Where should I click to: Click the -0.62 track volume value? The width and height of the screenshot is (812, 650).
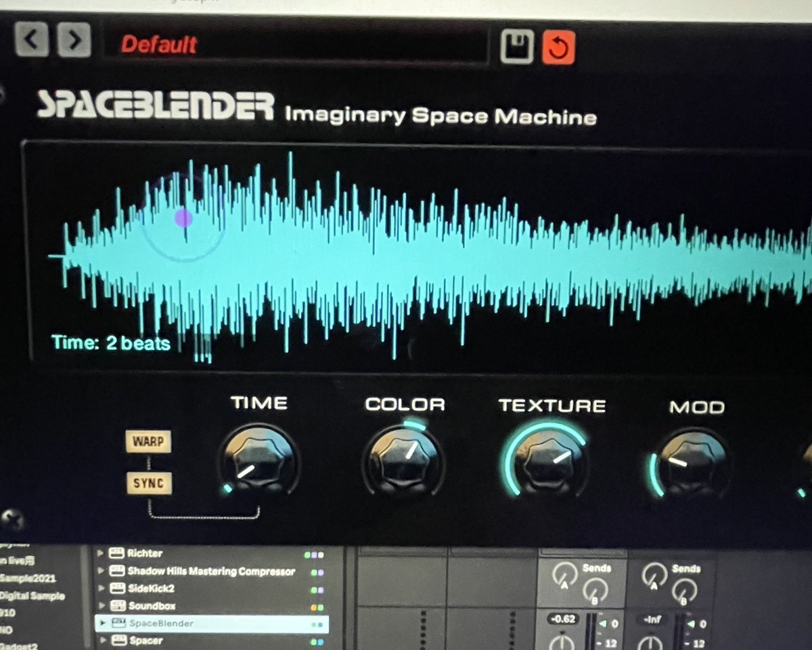(562, 618)
